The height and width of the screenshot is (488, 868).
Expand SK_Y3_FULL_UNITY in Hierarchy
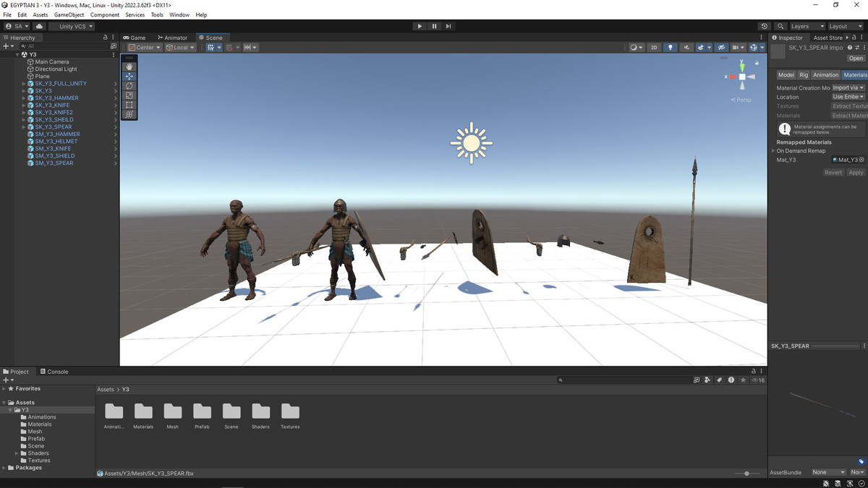(24, 84)
